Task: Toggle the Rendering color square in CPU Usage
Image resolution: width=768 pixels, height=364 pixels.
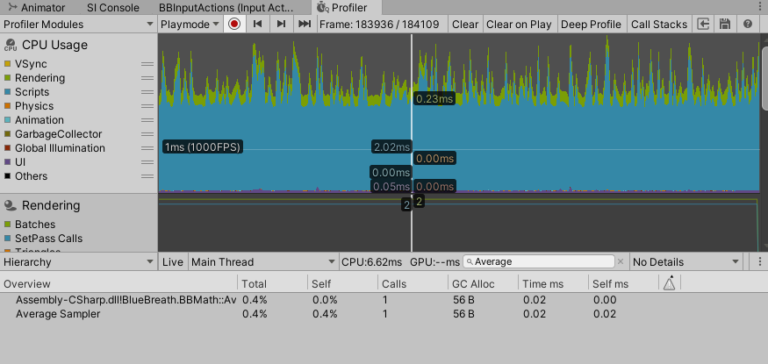Action: pos(7,78)
